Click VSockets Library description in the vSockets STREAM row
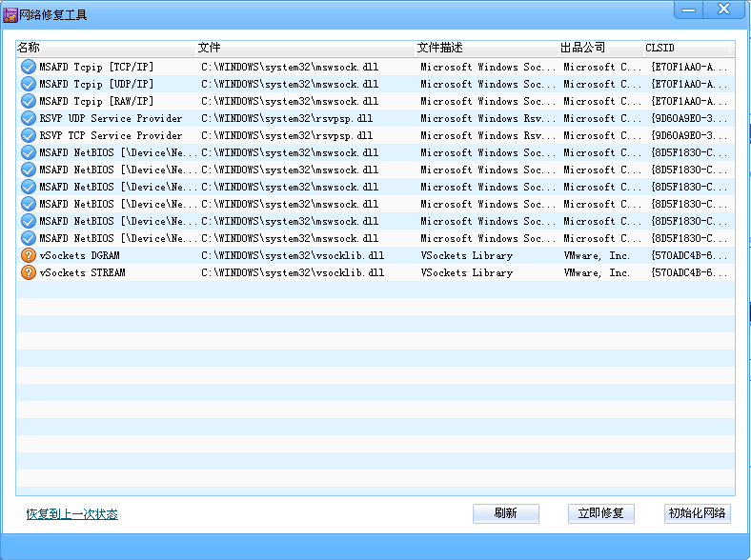 click(x=466, y=272)
